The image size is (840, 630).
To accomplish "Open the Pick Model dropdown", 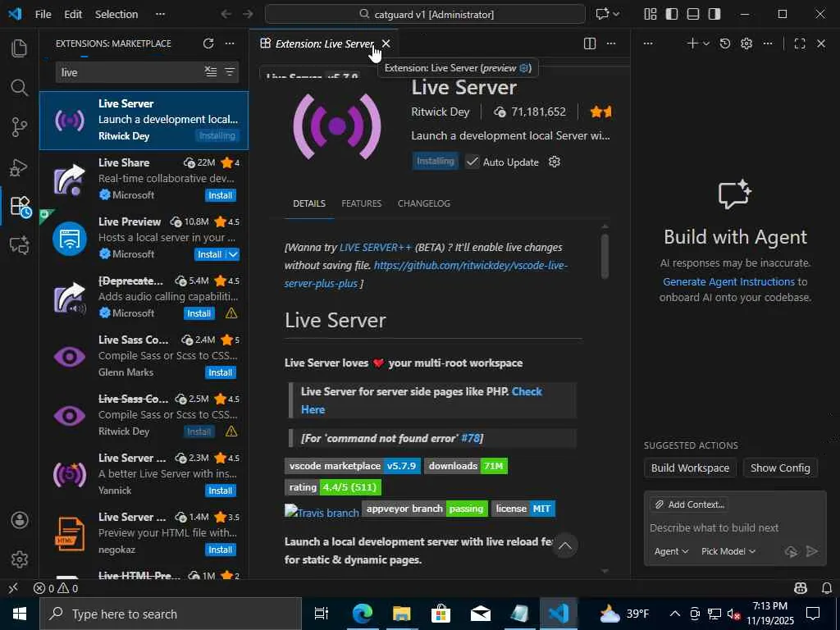I will (x=728, y=551).
